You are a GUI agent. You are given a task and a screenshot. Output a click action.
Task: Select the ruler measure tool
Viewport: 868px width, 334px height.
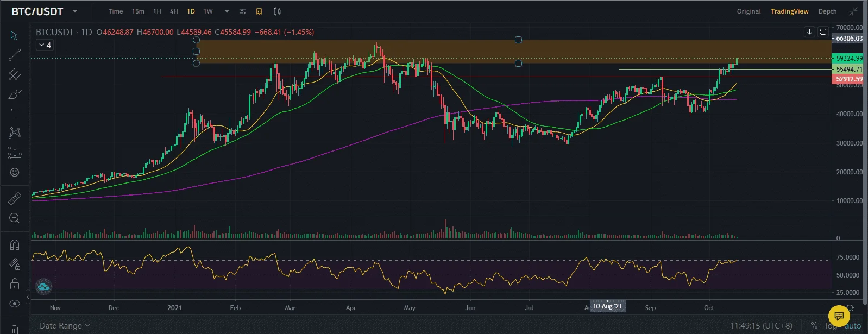point(15,199)
